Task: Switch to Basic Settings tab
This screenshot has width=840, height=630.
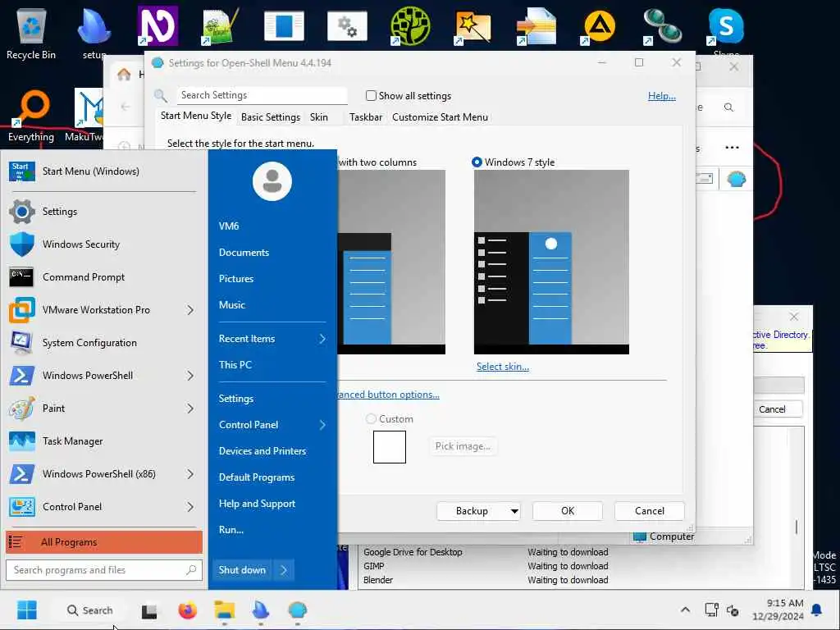Action: pyautogui.click(x=271, y=116)
